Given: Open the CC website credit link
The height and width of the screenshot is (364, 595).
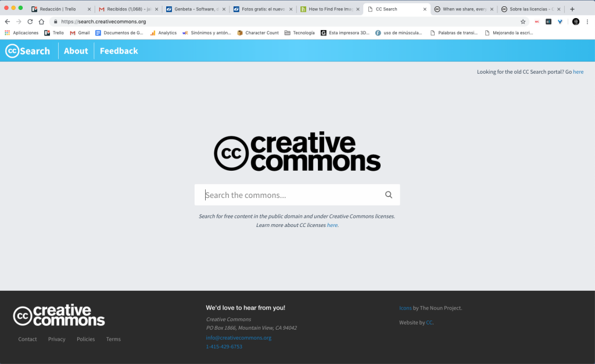Looking at the screenshot, I should [429, 322].
